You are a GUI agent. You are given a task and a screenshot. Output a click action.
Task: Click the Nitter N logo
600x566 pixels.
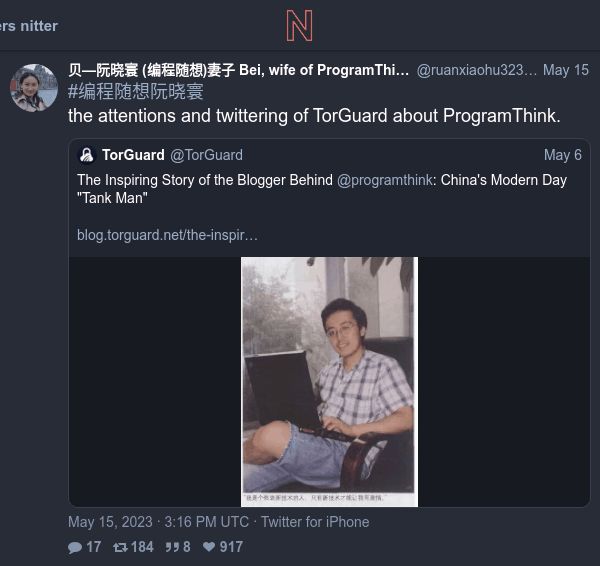(x=300, y=26)
